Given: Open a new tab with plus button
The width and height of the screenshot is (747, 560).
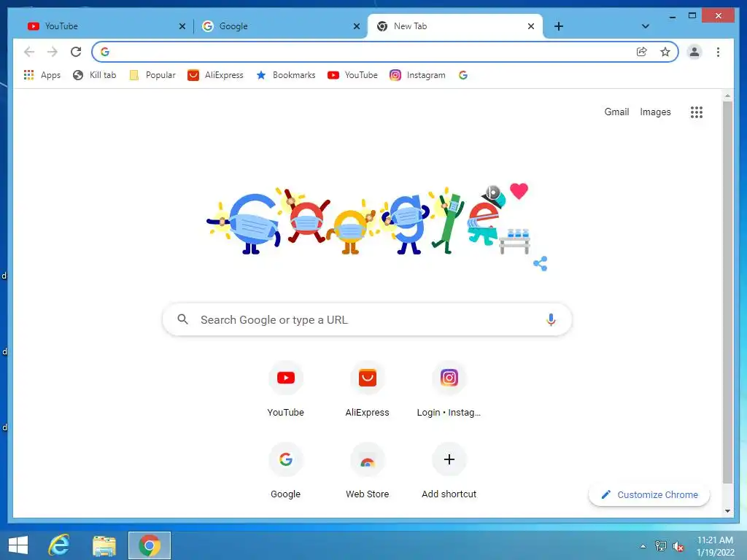Looking at the screenshot, I should (559, 26).
